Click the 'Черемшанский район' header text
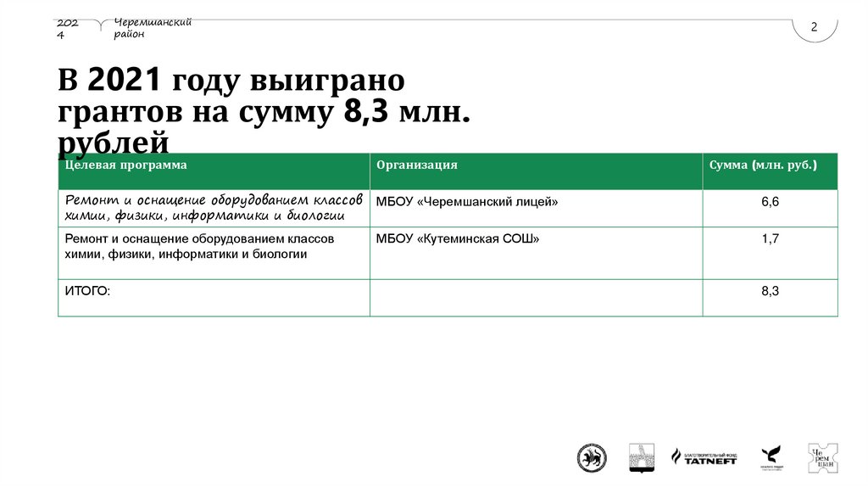The height and width of the screenshot is (487, 868). [153, 28]
